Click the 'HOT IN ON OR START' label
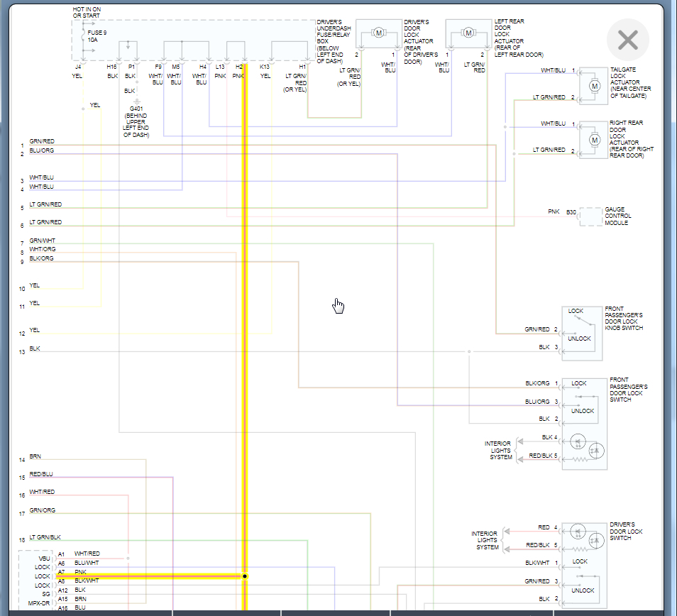Screen dimensions: 677x616 [87, 12]
